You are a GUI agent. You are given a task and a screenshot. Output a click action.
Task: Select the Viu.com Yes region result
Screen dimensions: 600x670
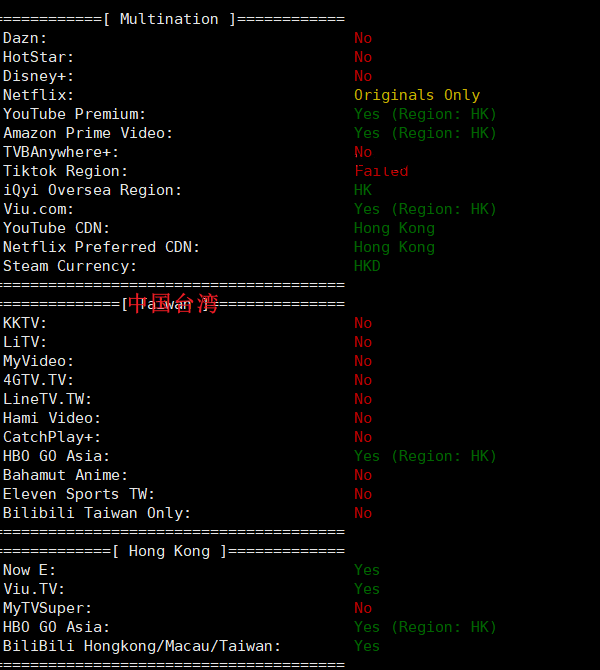tap(425, 209)
